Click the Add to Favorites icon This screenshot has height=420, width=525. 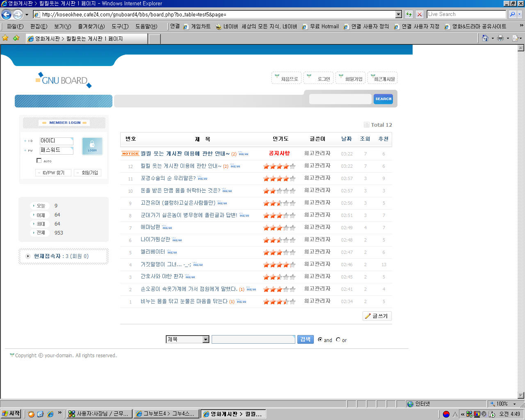pyautogui.click(x=16, y=38)
